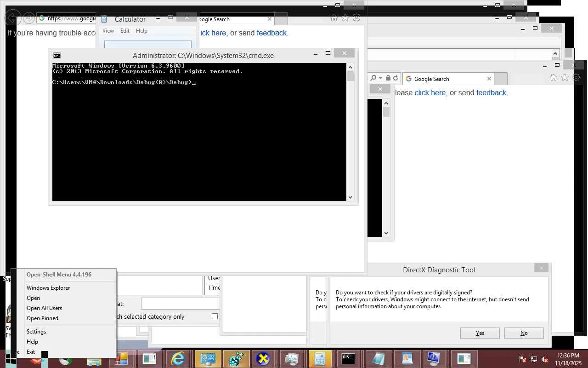Open Internet Explorer from the taskbar
Screen dimensions: 588x368
pyautogui.click(x=177, y=358)
